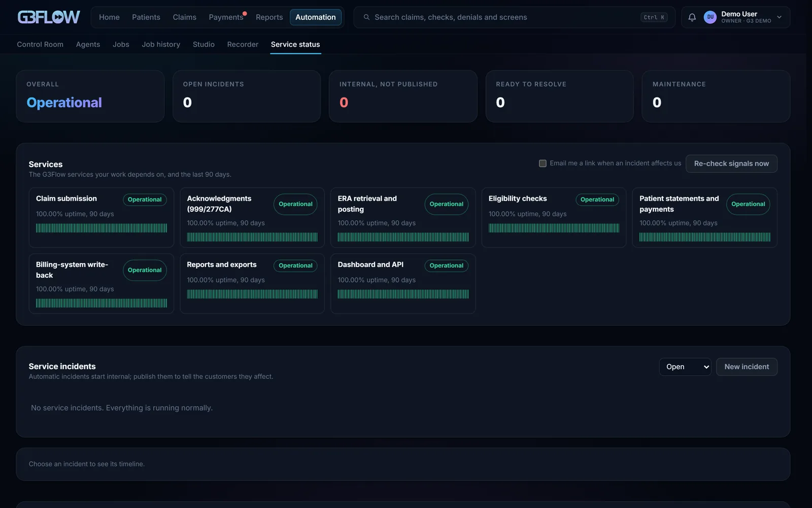
Task: Click the Open Incidents count
Action: click(x=187, y=103)
